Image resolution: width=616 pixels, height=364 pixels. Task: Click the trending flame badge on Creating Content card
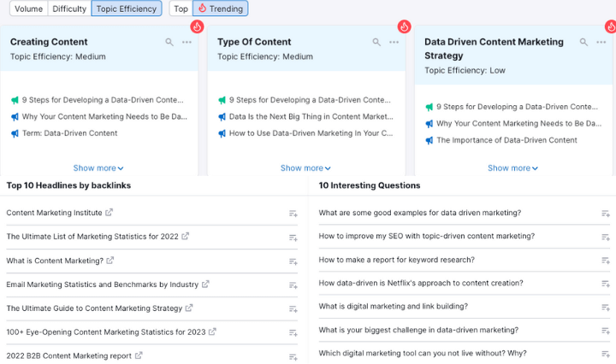click(198, 26)
